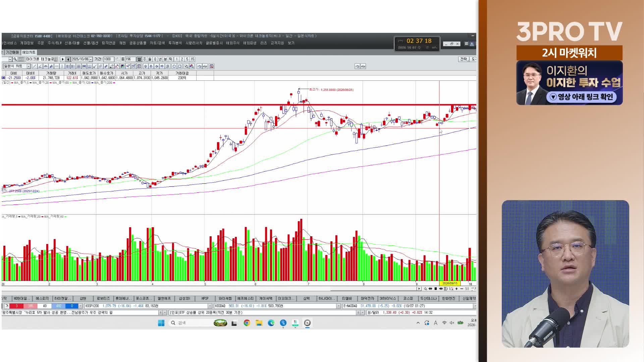
Task: Open the 해외주식 menu
Action: [x=232, y=43]
